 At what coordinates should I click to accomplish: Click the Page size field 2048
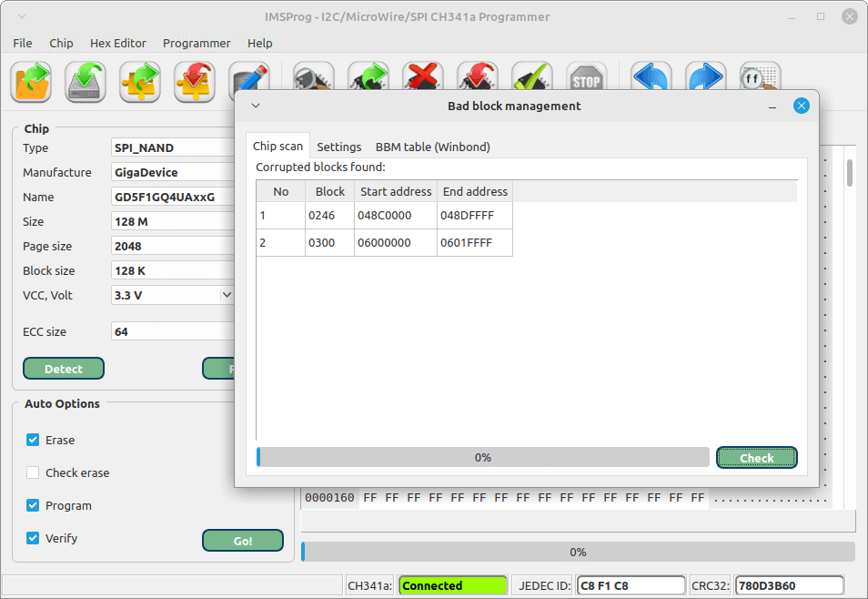173,246
